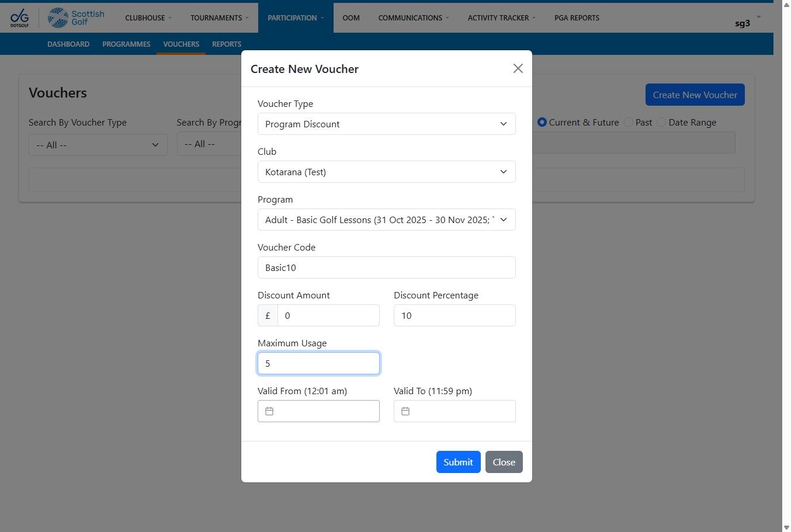Open the Voucher Type dropdown
This screenshot has height=532, width=791.
click(x=387, y=124)
